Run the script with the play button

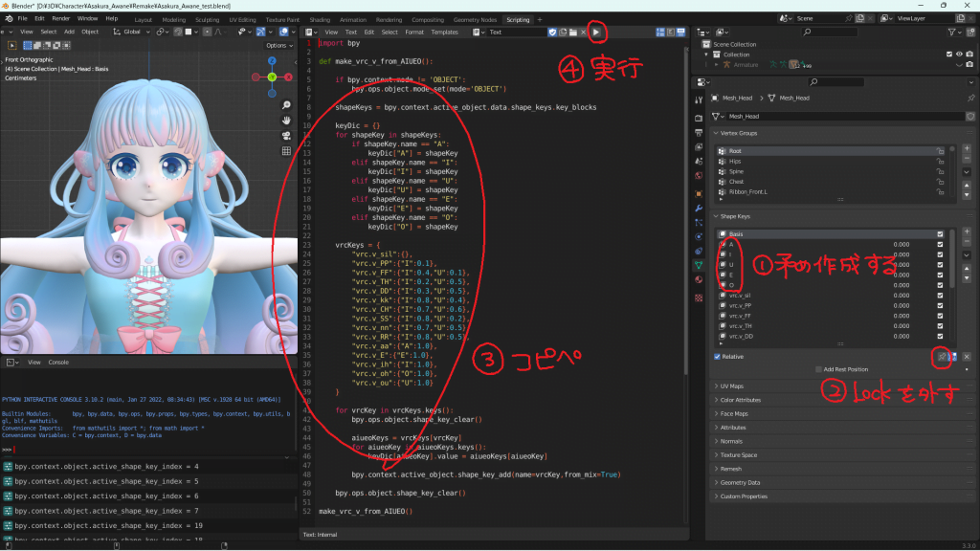click(597, 32)
